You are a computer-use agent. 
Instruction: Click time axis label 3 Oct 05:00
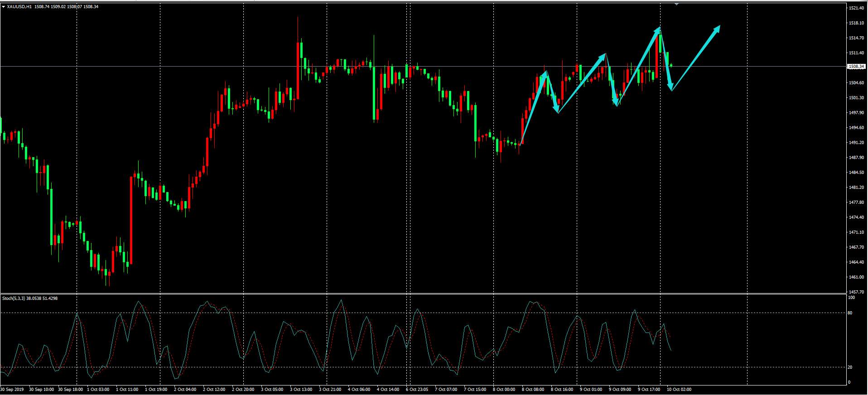pos(272,390)
